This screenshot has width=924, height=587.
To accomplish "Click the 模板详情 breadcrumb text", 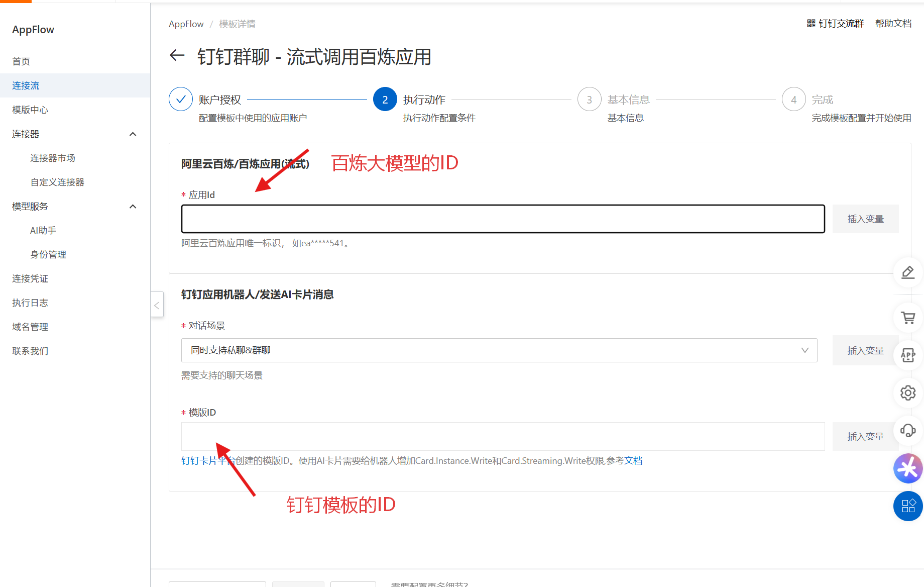I will (x=237, y=24).
